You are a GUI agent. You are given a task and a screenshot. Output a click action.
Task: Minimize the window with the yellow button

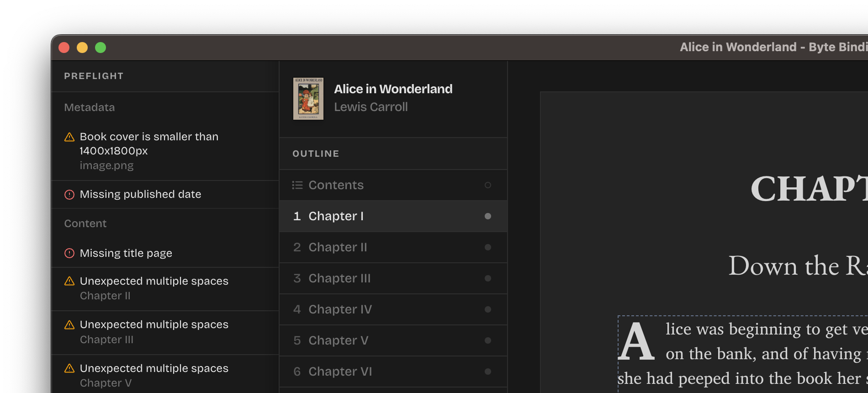[82, 48]
